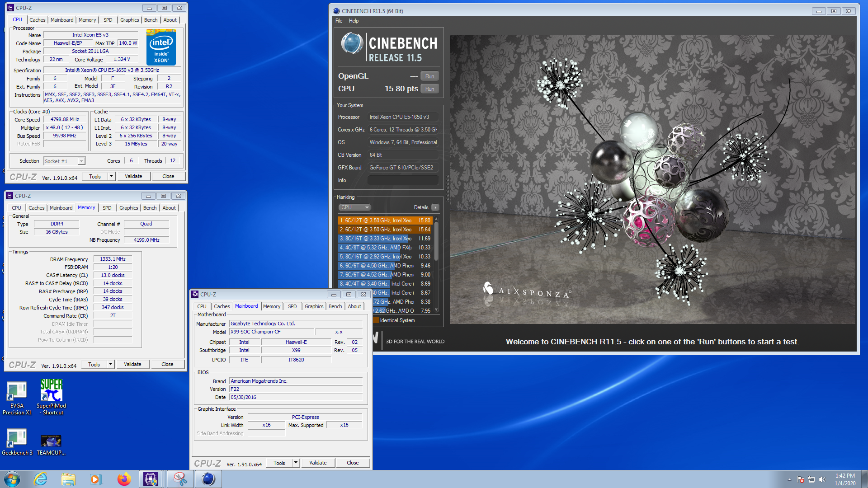Open Cinebench Help menu
Viewport: 868px width, 488px height.
354,21
